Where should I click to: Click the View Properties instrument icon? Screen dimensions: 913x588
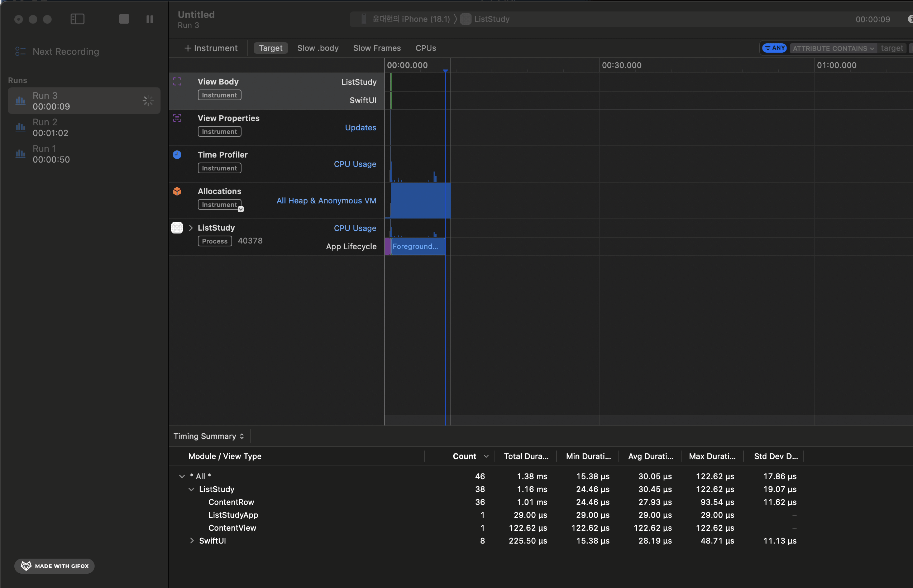(x=177, y=118)
